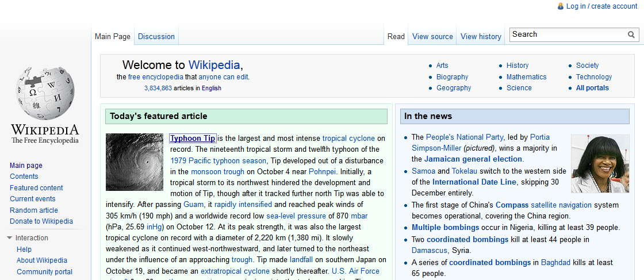
Task: Switch to the Discussion tab
Action: (156, 37)
